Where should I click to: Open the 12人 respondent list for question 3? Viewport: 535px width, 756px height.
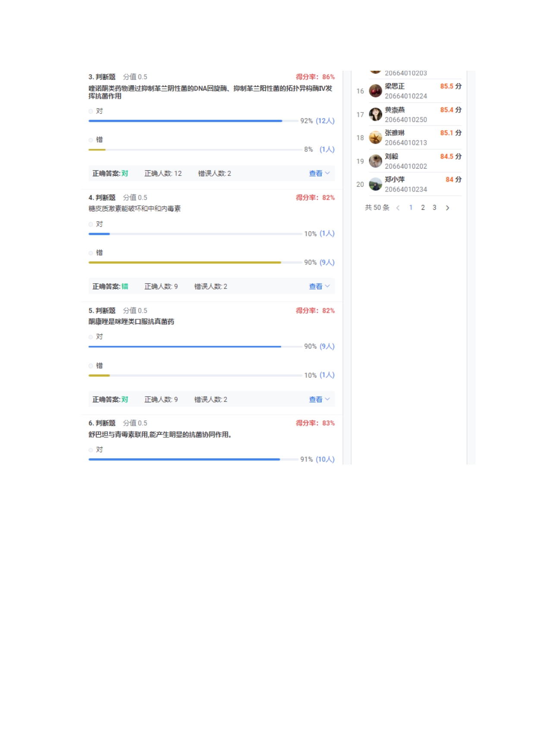click(325, 121)
